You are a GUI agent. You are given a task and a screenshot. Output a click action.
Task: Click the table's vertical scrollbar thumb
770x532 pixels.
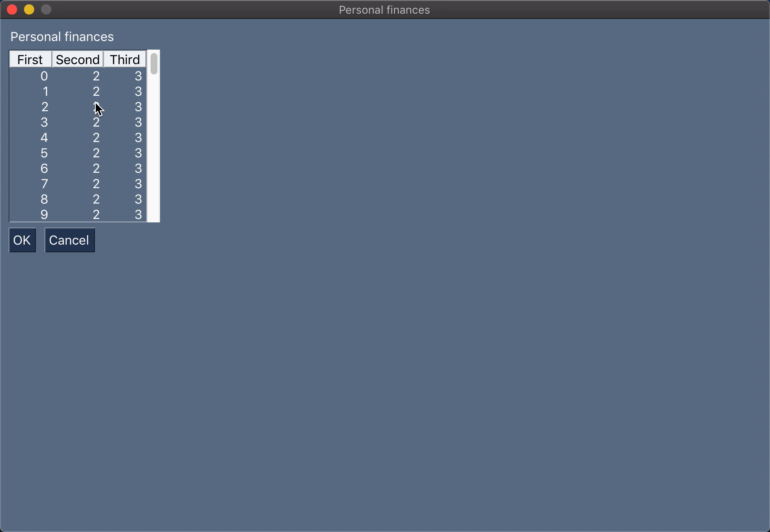154,64
